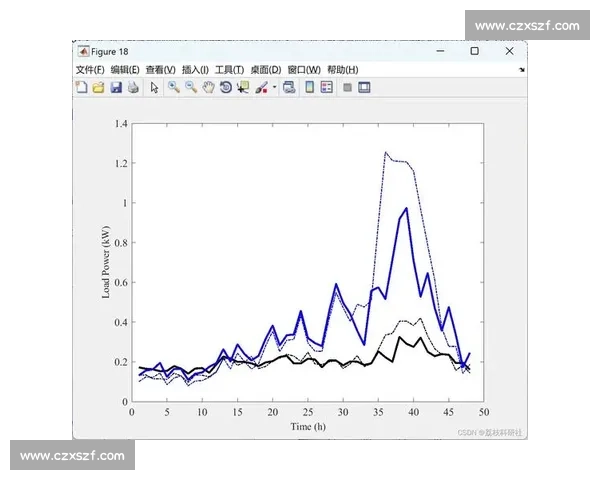The height and width of the screenshot is (480, 600).
Task: Open the 帮助(H) menu
Action: coord(343,70)
